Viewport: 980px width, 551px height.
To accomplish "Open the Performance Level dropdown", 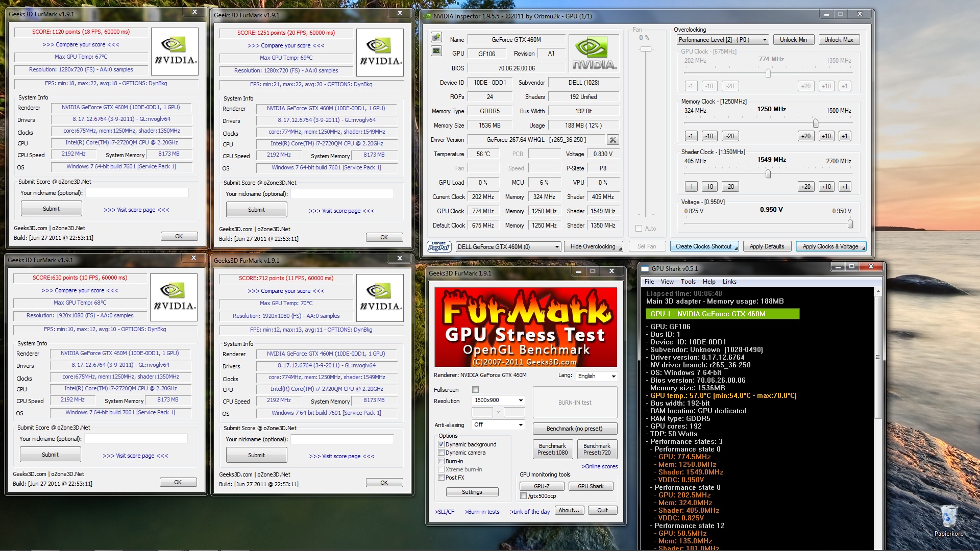I will point(722,40).
